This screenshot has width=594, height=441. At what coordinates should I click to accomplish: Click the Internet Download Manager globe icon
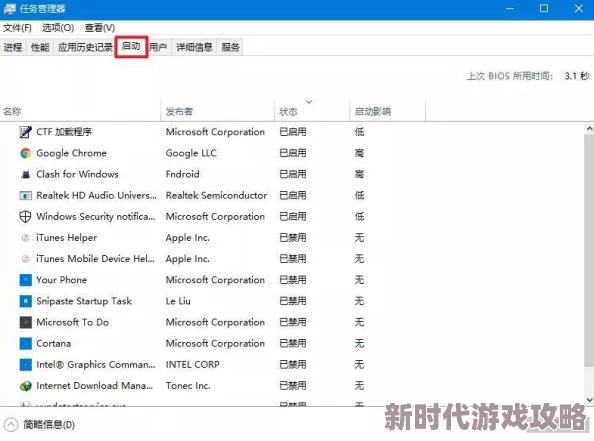click(x=25, y=386)
